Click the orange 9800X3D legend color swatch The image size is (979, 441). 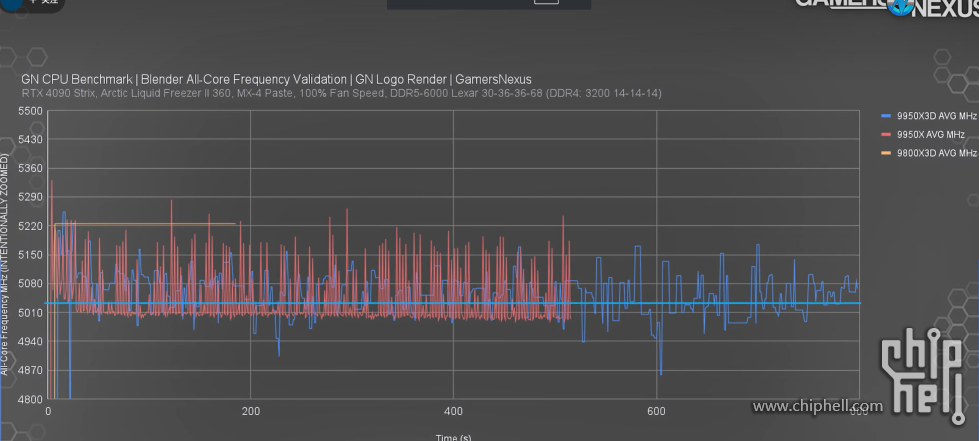click(885, 153)
